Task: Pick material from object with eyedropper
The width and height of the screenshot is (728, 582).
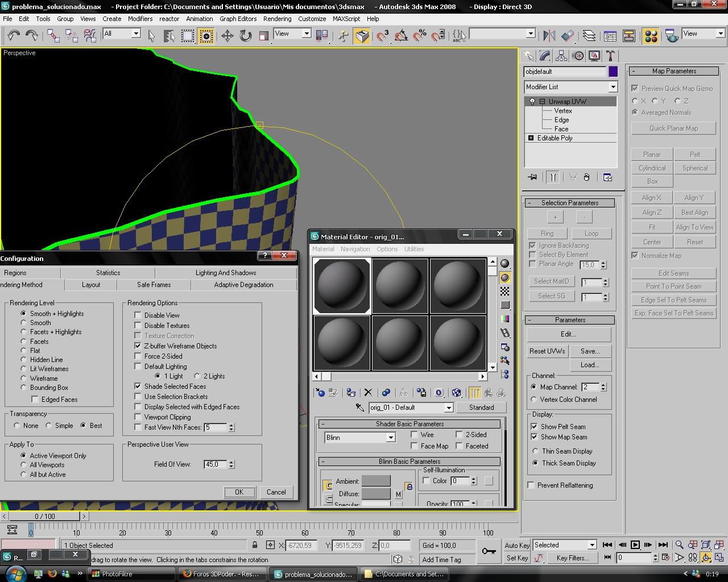Action: 359,408
